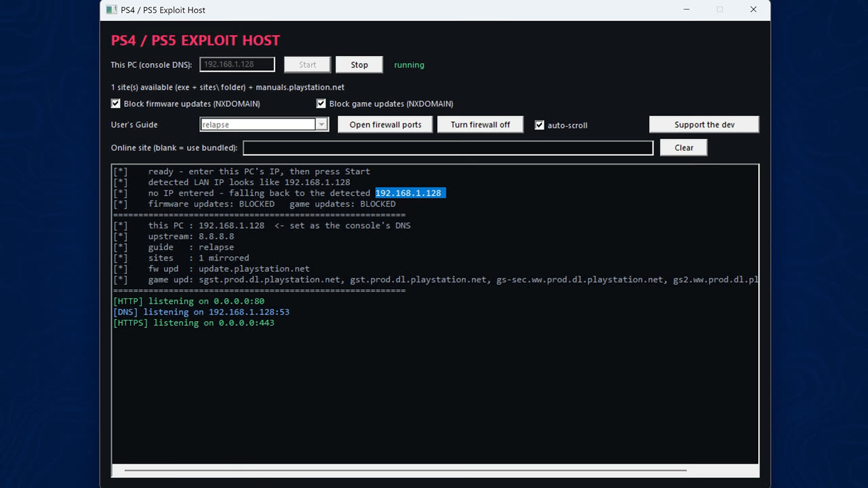Screen dimensions: 868x488
Task: Click the '1 site(s) available' info text
Action: click(x=228, y=87)
